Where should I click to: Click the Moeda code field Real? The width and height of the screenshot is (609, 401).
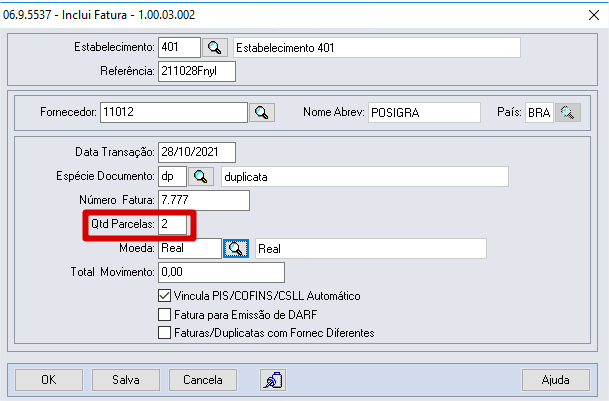pos(190,249)
